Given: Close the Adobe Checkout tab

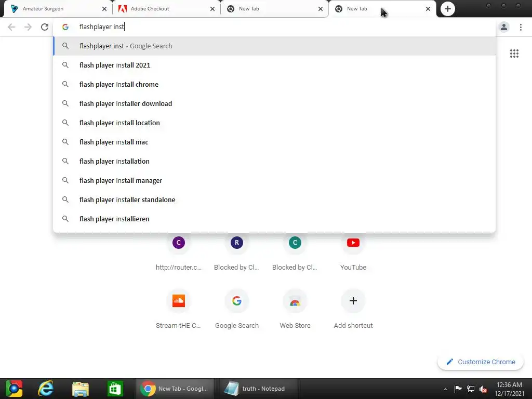Looking at the screenshot, I should pos(212,9).
